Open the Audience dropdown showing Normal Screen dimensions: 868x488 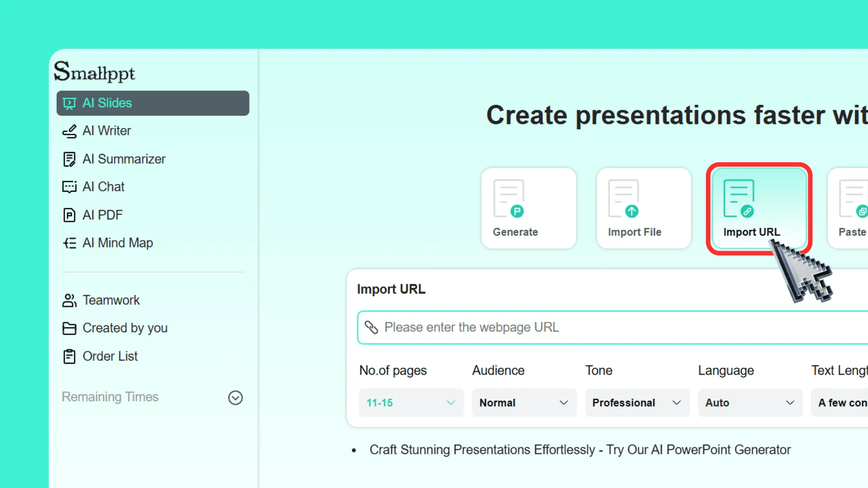point(524,403)
